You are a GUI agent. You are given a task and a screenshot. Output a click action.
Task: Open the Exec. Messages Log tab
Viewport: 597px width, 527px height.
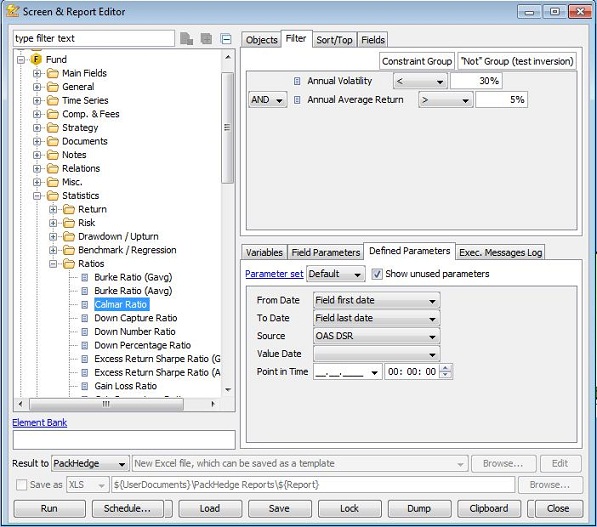click(500, 252)
